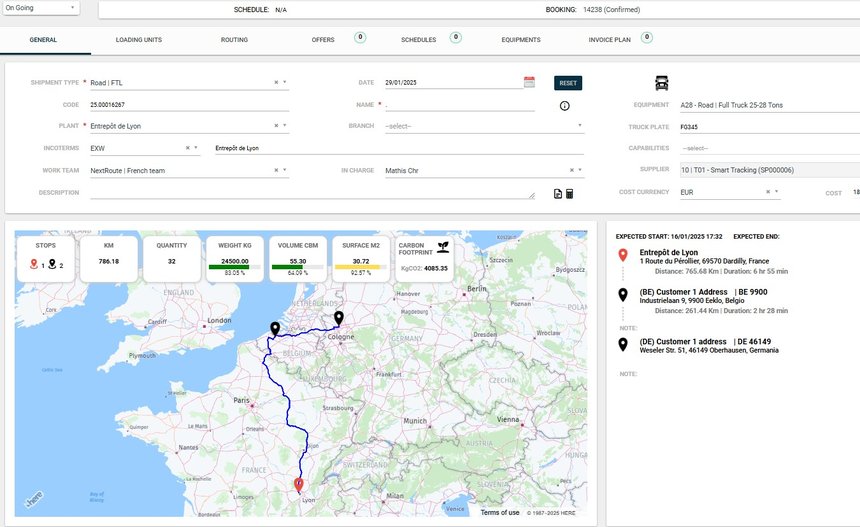This screenshot has height=527, width=860.
Task: Click the Truck Plate field F0345
Action: tap(770, 127)
